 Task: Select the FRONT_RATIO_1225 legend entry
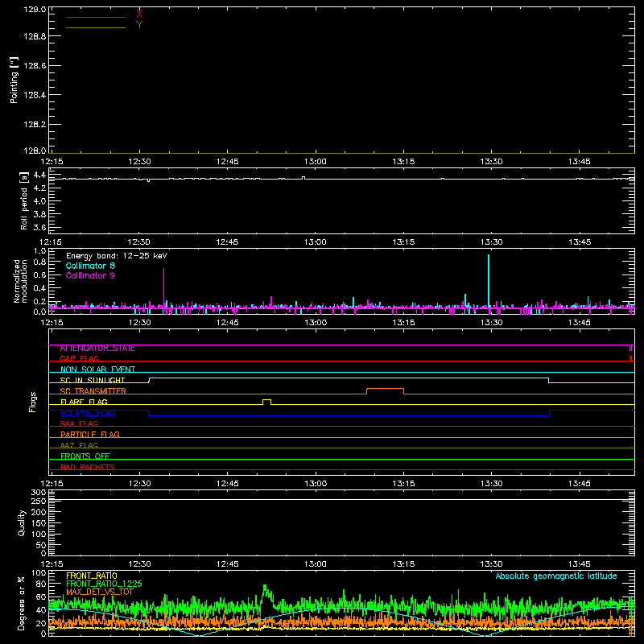pyautogui.click(x=104, y=584)
